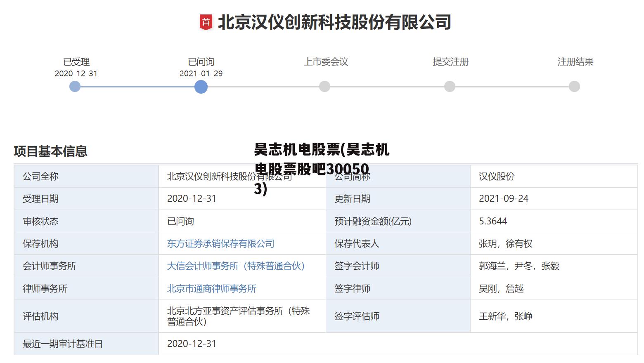Click the 2021-09-24 update date value
This screenshot has width=644, height=363.
[504, 199]
